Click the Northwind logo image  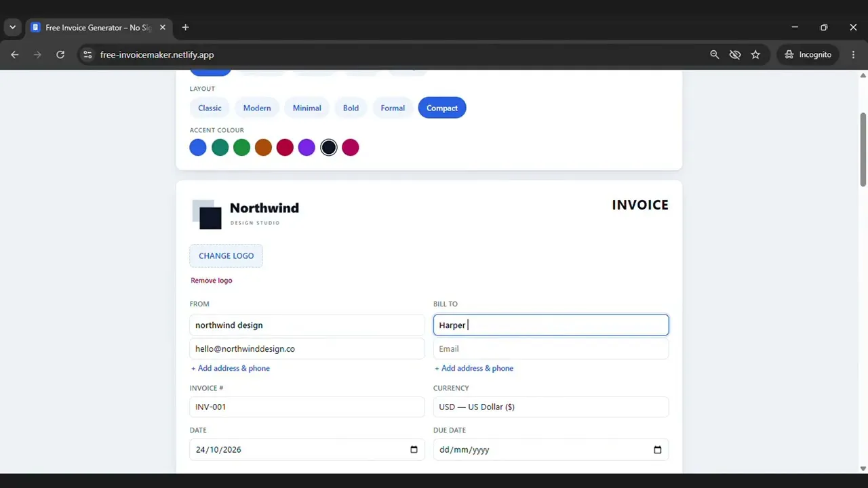(x=245, y=213)
